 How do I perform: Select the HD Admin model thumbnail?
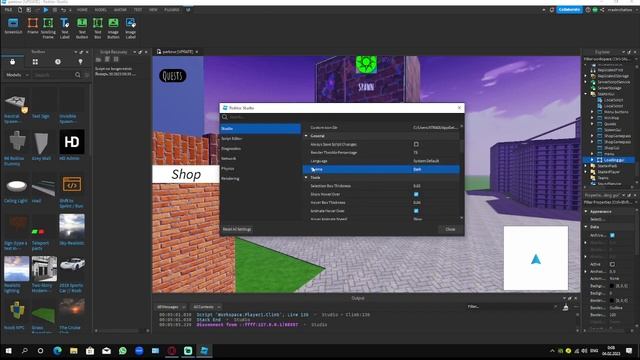tap(72, 142)
